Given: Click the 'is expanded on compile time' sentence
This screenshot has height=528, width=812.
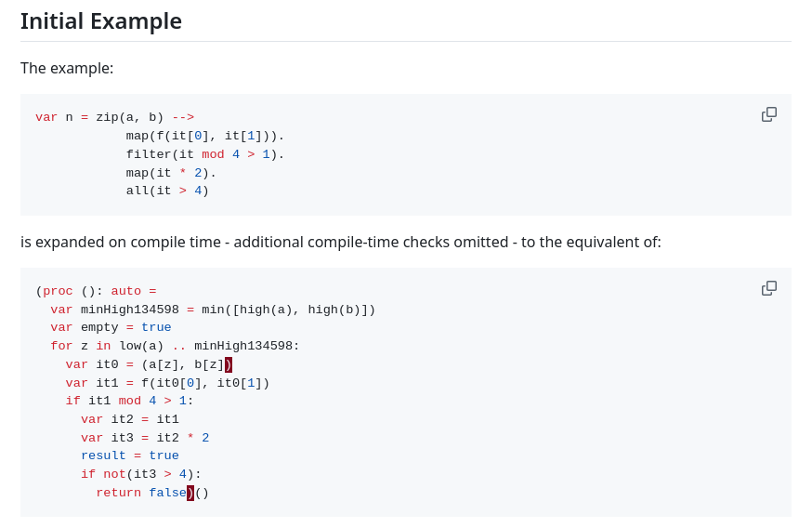Looking at the screenshot, I should tap(341, 243).
